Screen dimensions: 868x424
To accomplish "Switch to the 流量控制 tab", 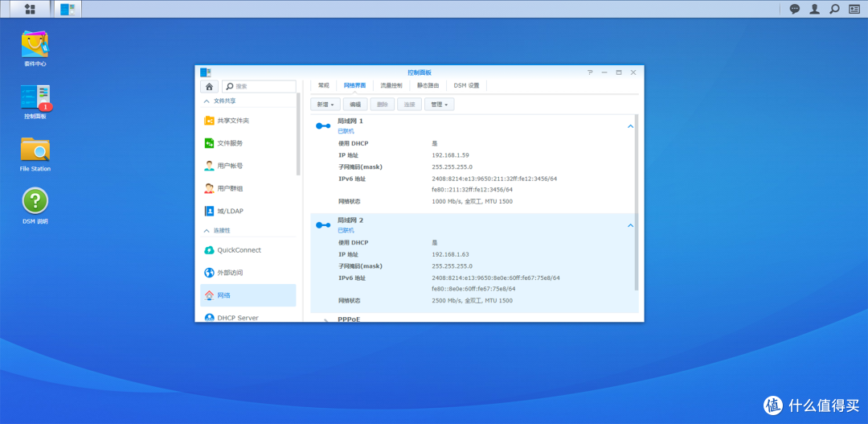I will 391,85.
